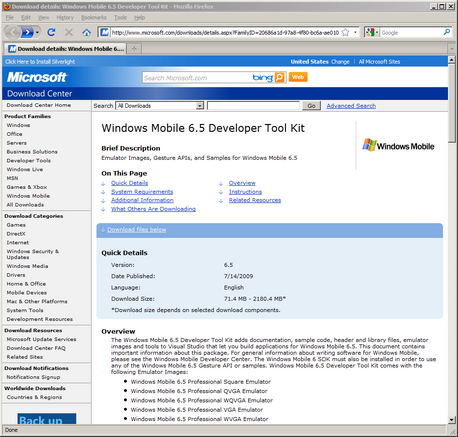The image size is (458, 437).
Task: Click Here to Install Silverlight link
Action: click(40, 62)
